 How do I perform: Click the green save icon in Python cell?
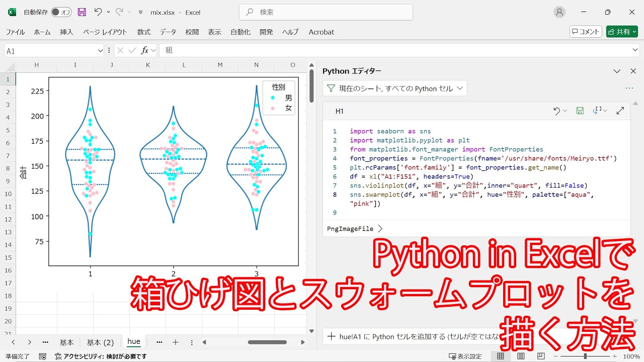pos(580,111)
